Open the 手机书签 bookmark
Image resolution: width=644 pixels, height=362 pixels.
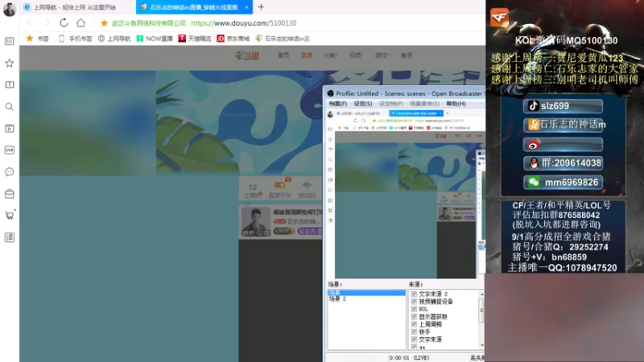tap(75, 39)
